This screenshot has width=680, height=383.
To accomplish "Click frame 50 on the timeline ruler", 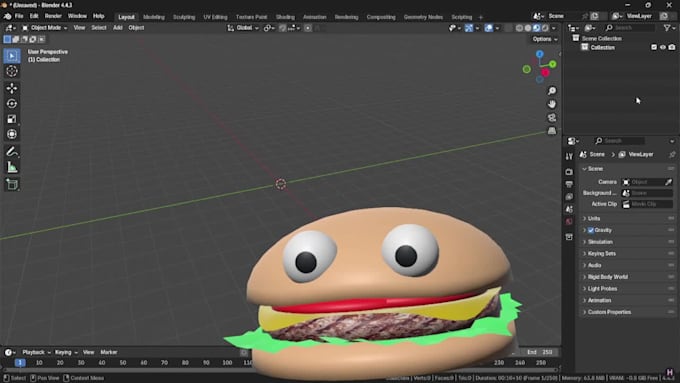I will click(x=123, y=363).
